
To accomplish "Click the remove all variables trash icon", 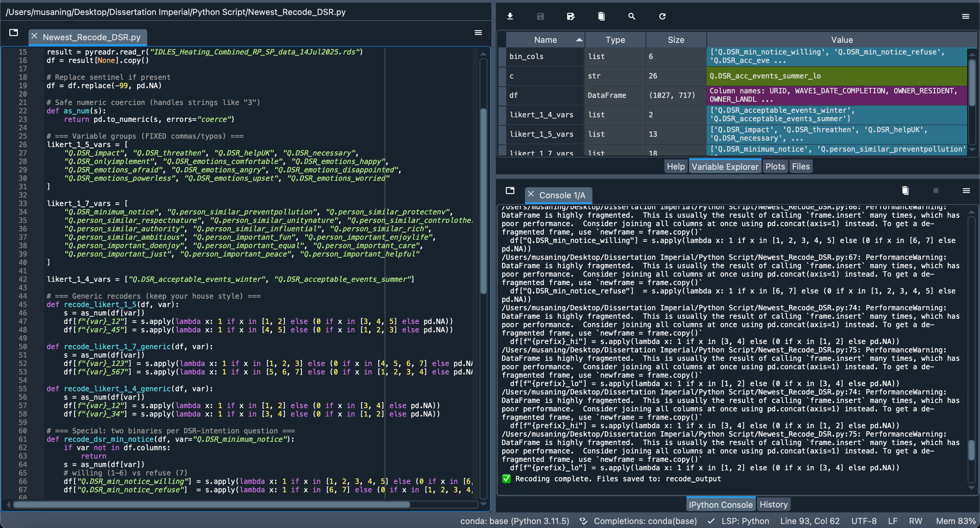I will point(601,16).
